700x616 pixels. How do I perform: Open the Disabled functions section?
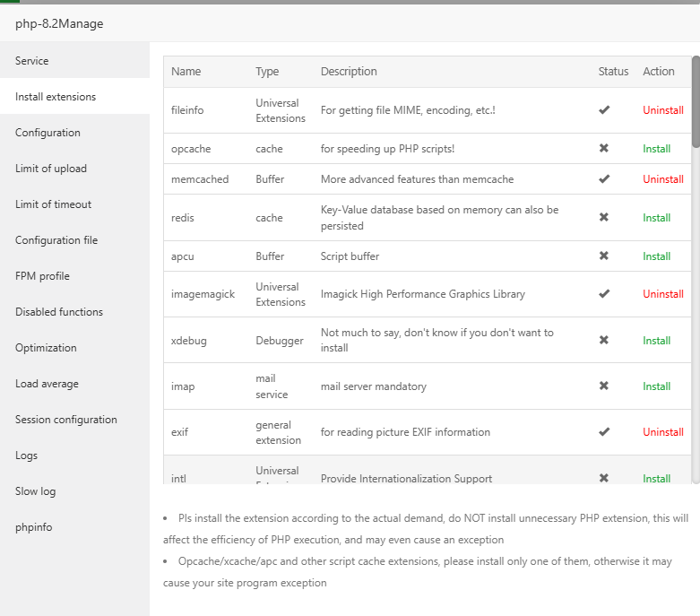(59, 312)
